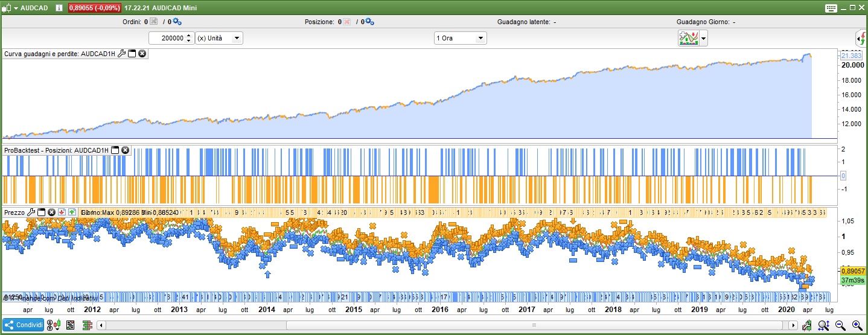Open the Ordini gear settings

tap(177, 22)
